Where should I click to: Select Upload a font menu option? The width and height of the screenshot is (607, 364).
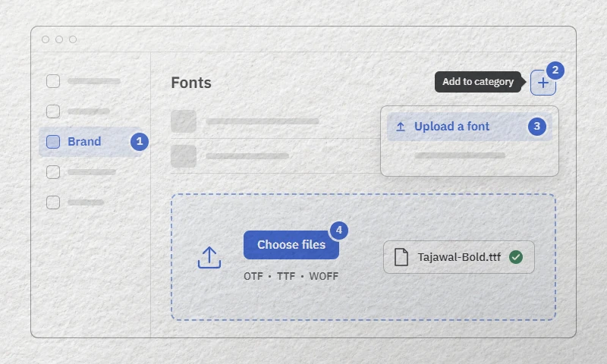click(470, 127)
